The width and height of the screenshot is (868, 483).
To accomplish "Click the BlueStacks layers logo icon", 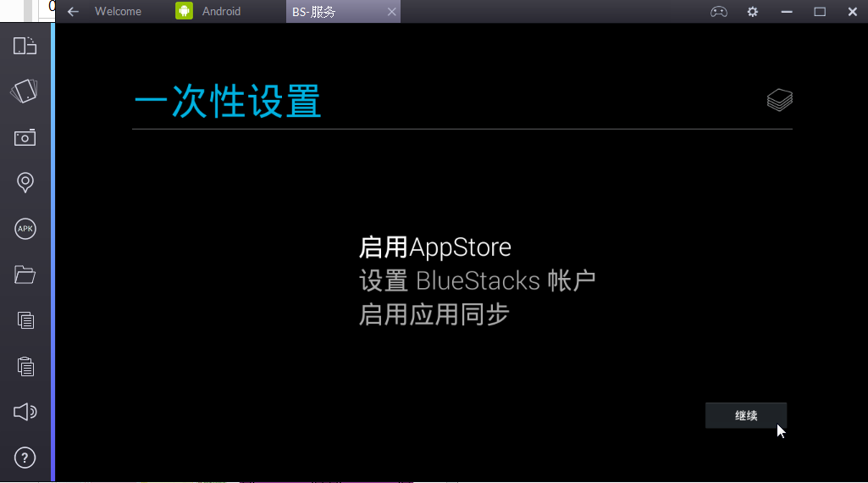I will click(x=779, y=100).
